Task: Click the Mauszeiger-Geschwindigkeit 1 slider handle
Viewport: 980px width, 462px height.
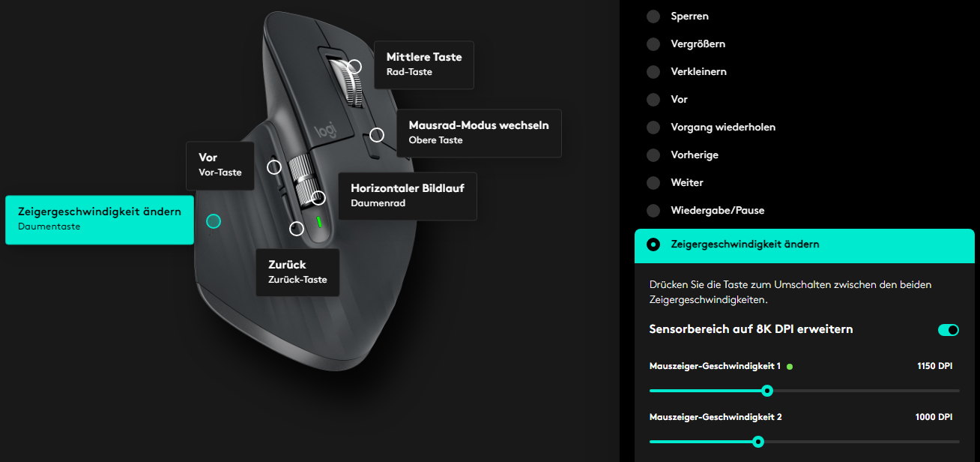Action: pyautogui.click(x=766, y=391)
